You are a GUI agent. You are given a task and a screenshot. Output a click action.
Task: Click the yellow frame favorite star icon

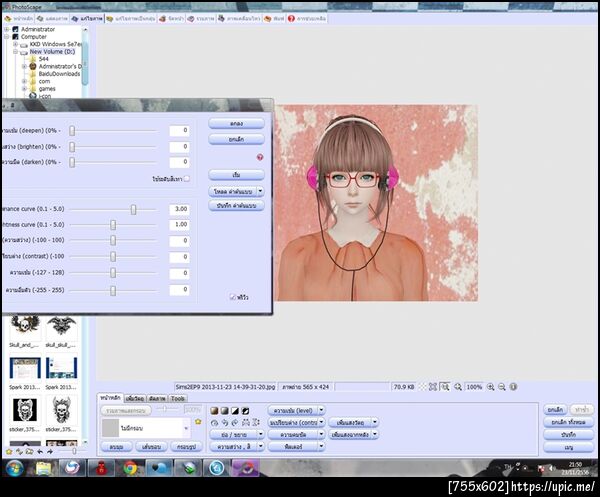tap(198, 422)
